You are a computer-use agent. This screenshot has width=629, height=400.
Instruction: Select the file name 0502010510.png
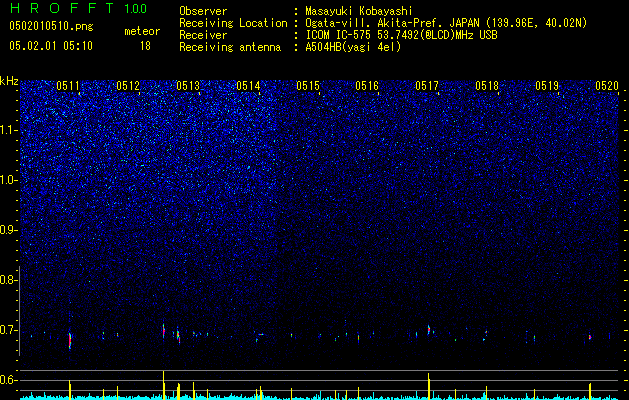coord(51,27)
